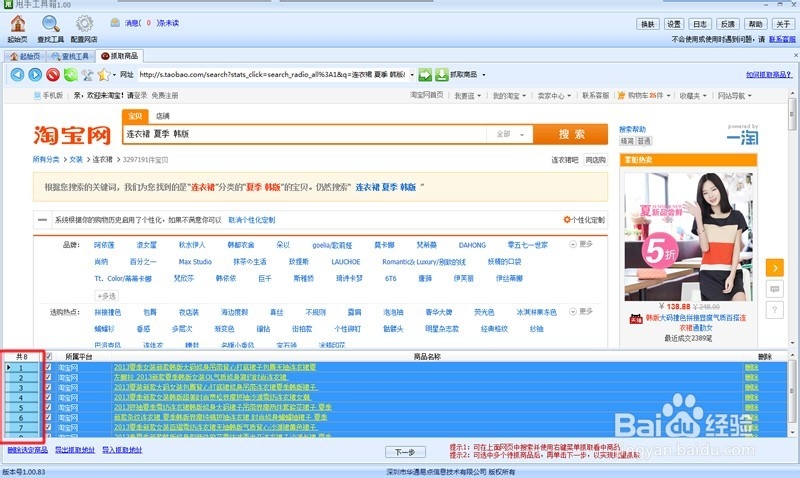This screenshot has width=800, height=478.
Task: Click the 日志 button
Action: (x=701, y=24)
